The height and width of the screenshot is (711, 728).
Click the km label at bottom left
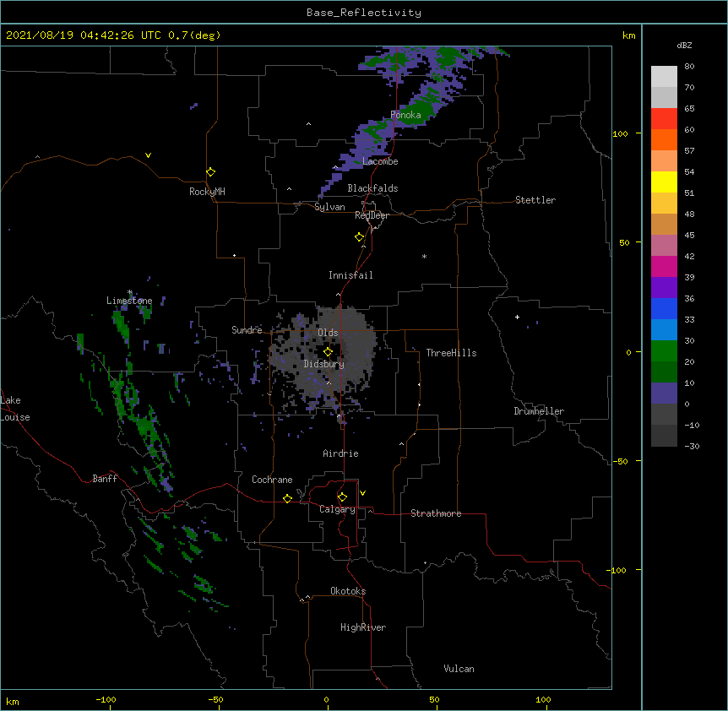tap(13, 701)
